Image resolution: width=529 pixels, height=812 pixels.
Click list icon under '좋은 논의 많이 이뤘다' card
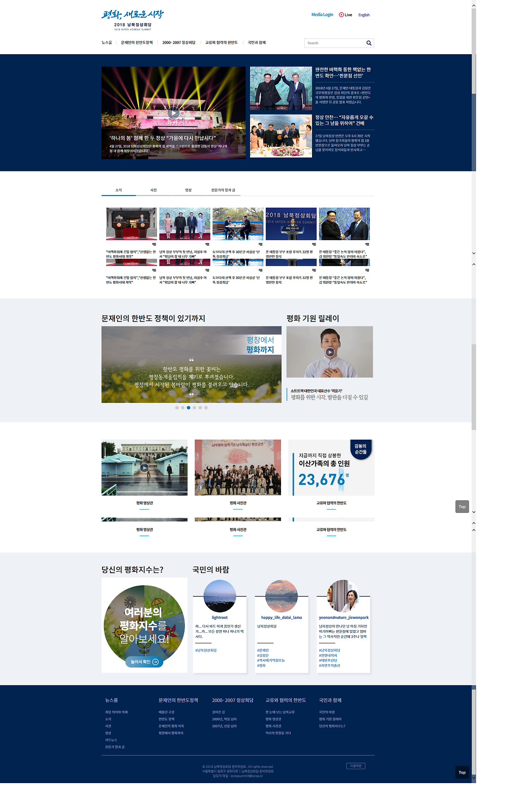(367, 244)
